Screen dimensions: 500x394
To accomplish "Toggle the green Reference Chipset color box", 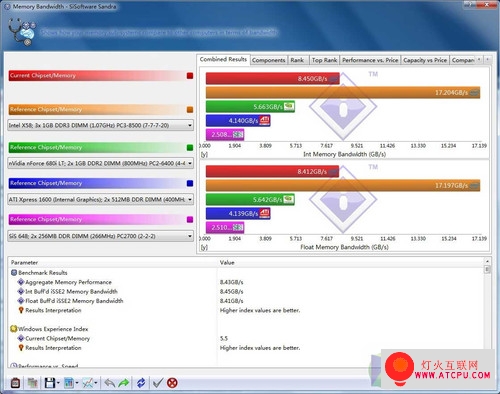I will pyautogui.click(x=190, y=148).
